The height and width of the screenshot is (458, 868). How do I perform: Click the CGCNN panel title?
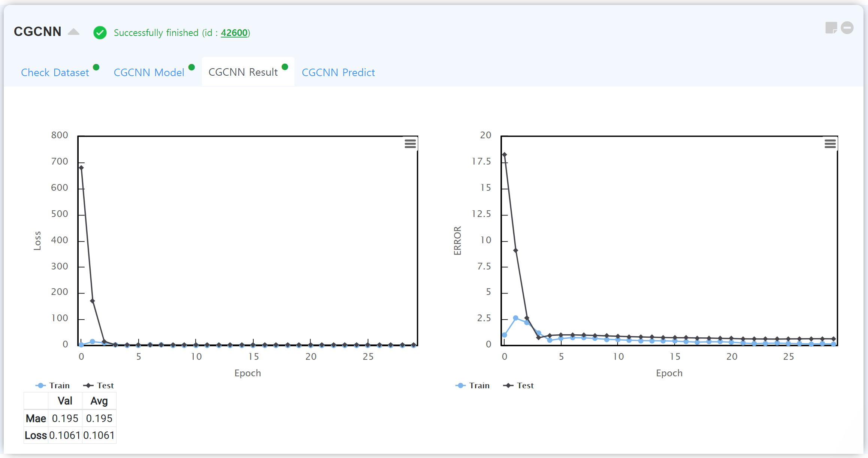(x=37, y=31)
